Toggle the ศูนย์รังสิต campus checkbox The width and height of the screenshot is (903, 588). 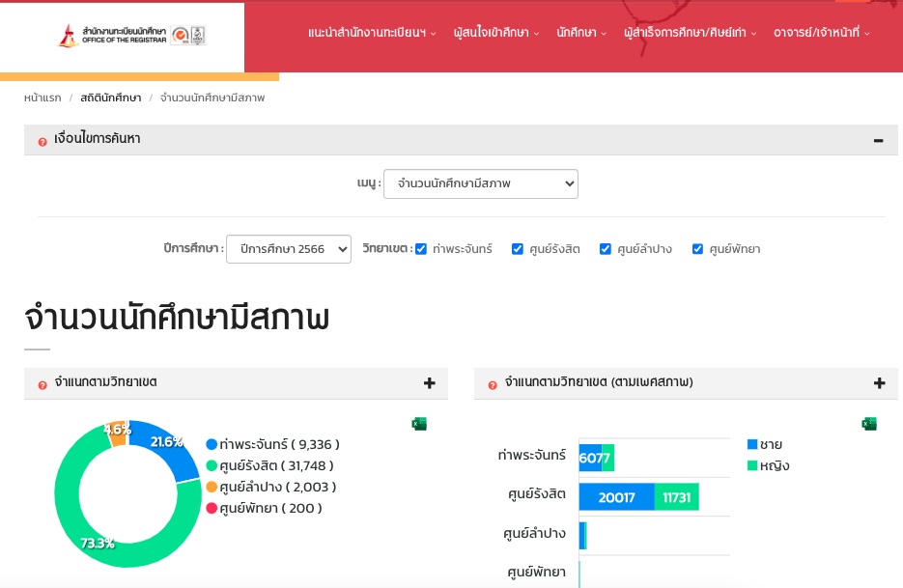[x=518, y=249]
